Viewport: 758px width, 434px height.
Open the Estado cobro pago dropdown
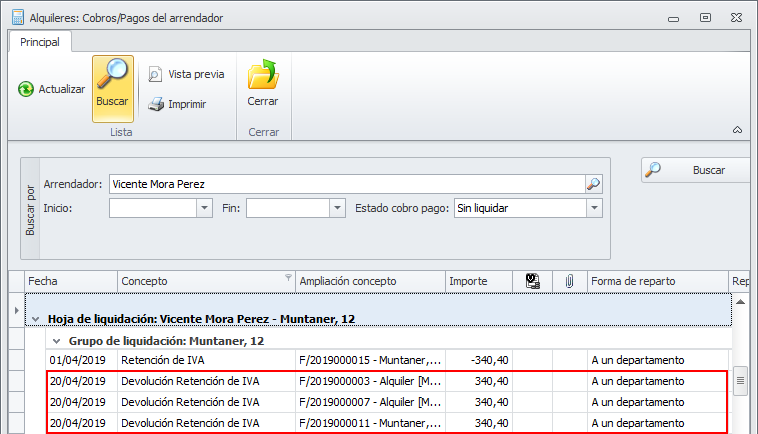pos(594,208)
